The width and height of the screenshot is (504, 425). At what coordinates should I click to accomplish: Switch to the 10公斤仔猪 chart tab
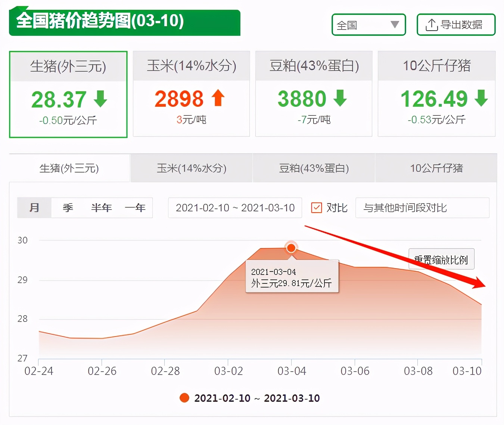pyautogui.click(x=436, y=168)
